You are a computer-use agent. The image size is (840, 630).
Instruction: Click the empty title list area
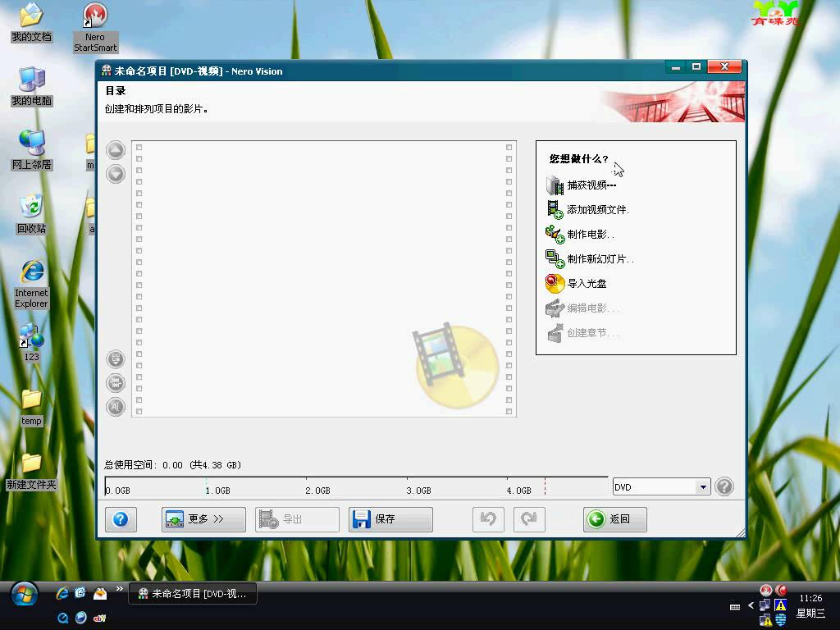tap(324, 279)
